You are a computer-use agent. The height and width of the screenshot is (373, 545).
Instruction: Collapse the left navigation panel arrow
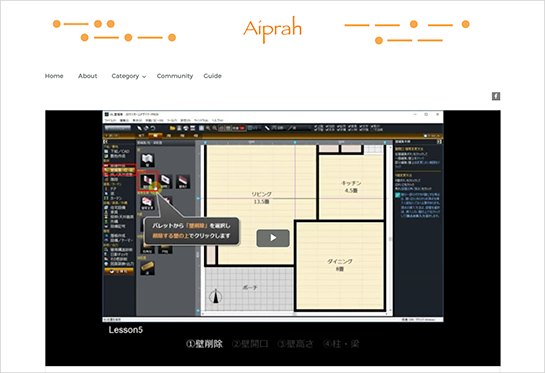[x=106, y=142]
